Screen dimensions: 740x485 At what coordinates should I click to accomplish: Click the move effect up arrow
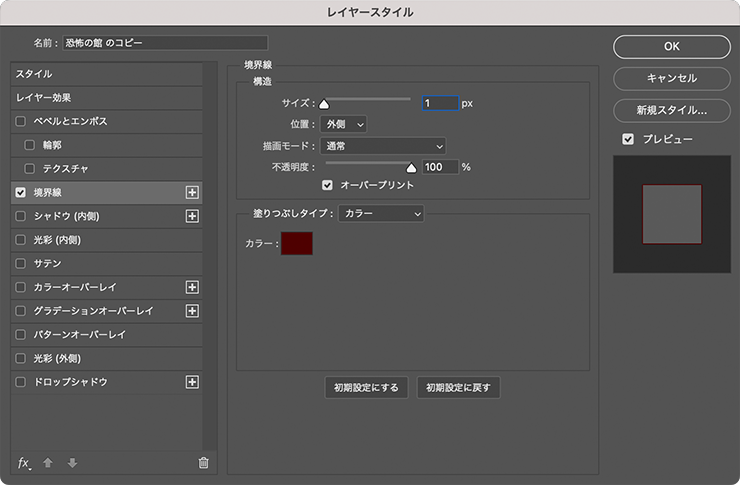(x=48, y=463)
